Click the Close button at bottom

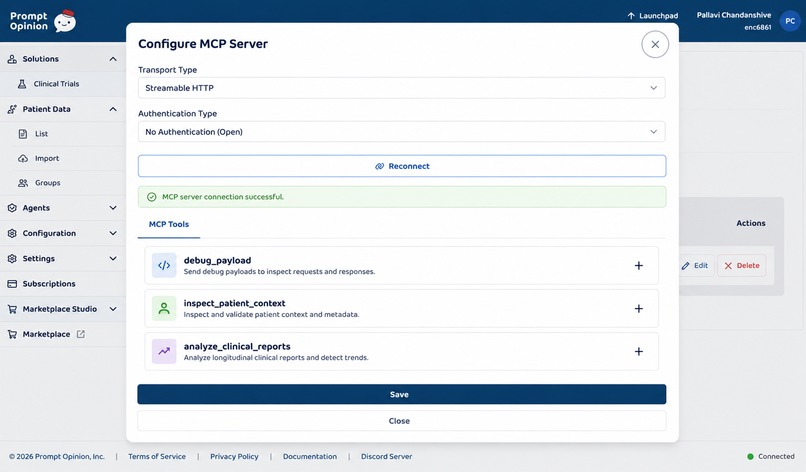pyautogui.click(x=401, y=421)
